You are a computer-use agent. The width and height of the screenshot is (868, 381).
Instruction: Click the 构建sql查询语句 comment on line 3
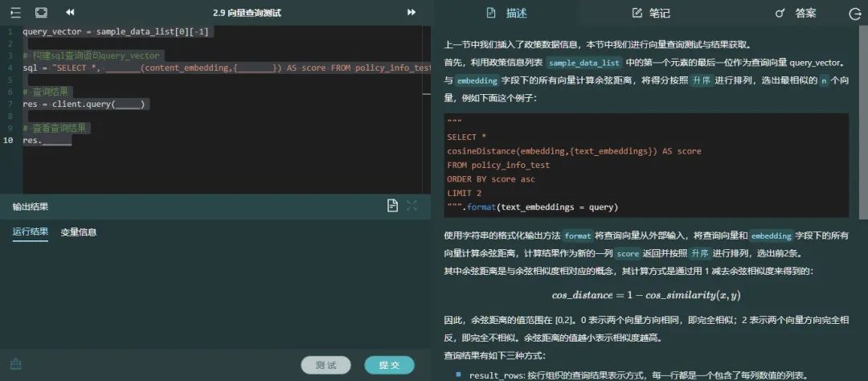pos(92,55)
